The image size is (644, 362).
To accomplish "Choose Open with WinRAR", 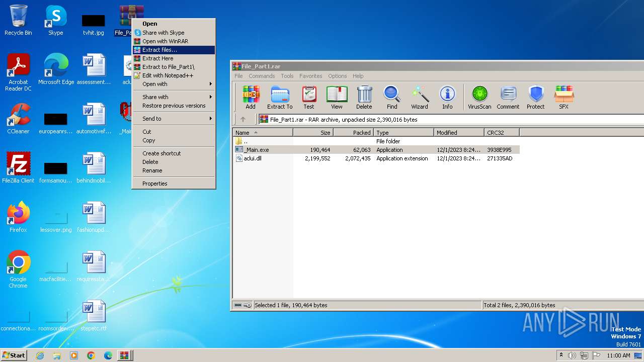I will pos(174,41).
